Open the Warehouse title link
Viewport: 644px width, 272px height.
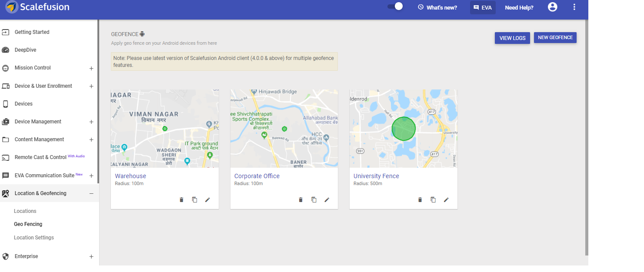[130, 176]
